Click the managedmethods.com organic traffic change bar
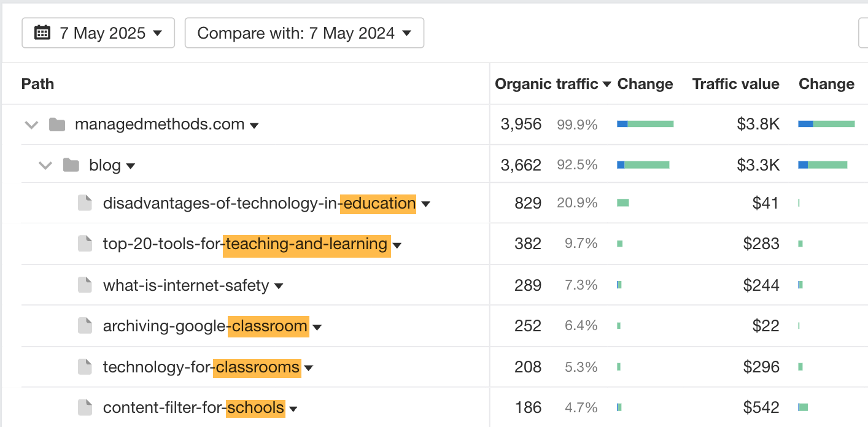Image resolution: width=868 pixels, height=427 pixels. click(645, 124)
